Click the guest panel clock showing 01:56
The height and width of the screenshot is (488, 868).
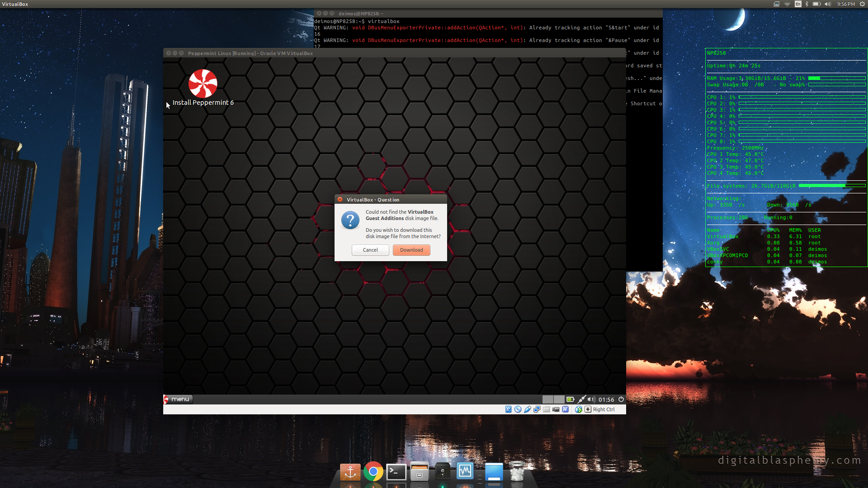pos(606,399)
